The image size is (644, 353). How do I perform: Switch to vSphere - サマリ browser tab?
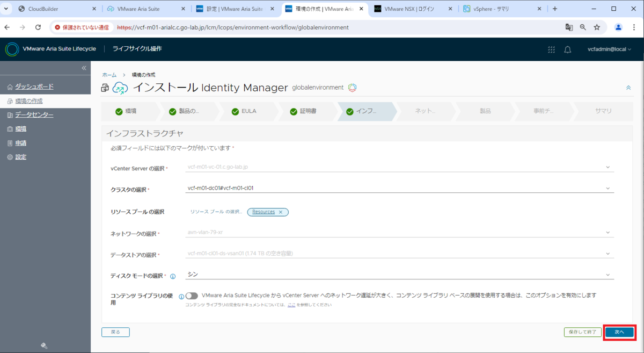[x=503, y=9]
